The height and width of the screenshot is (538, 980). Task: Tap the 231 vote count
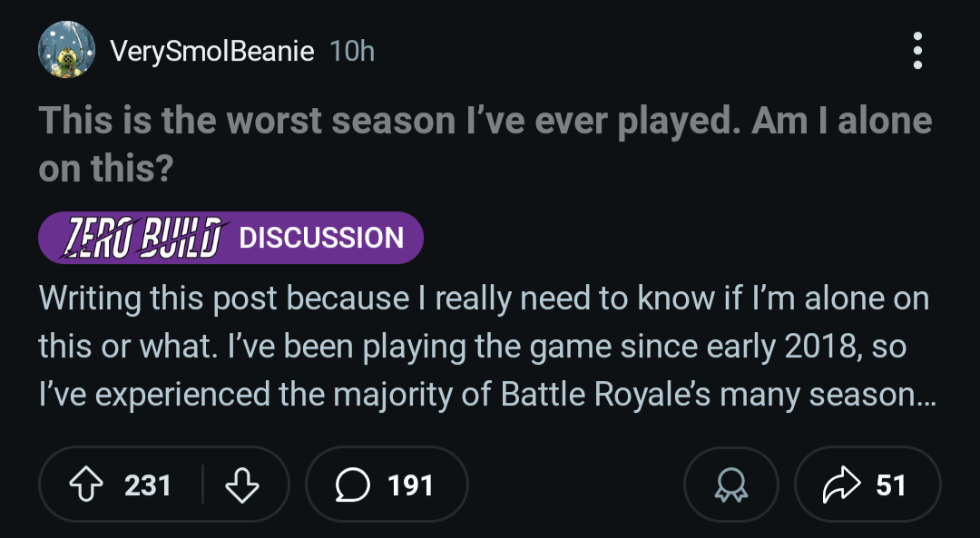click(x=148, y=485)
